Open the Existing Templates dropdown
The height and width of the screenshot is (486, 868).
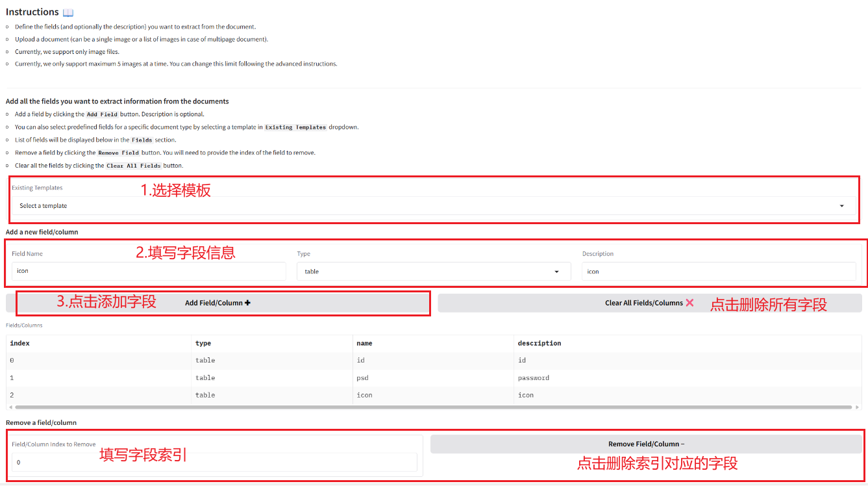[x=433, y=206]
